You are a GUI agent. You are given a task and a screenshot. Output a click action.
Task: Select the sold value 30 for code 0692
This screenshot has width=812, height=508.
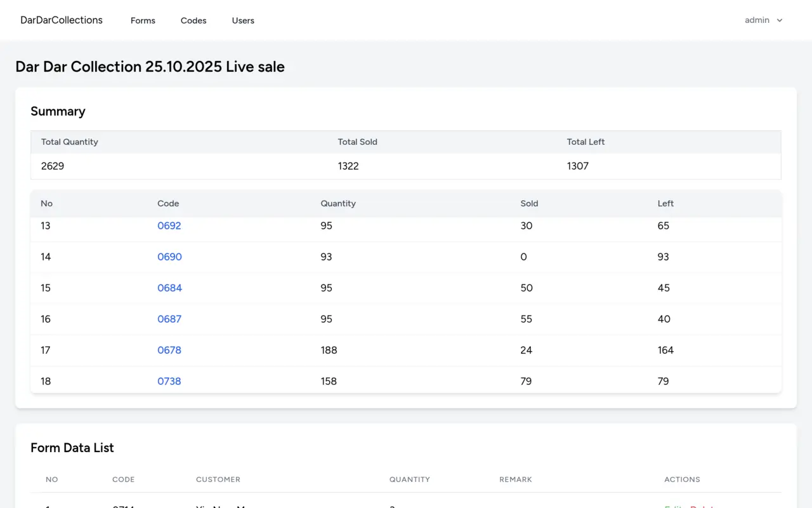pos(527,226)
